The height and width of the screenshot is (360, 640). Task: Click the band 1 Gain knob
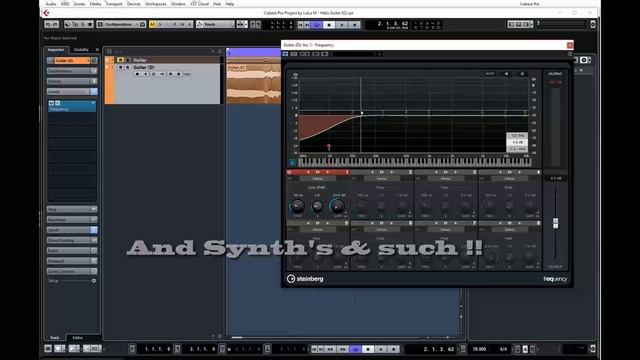point(338,207)
